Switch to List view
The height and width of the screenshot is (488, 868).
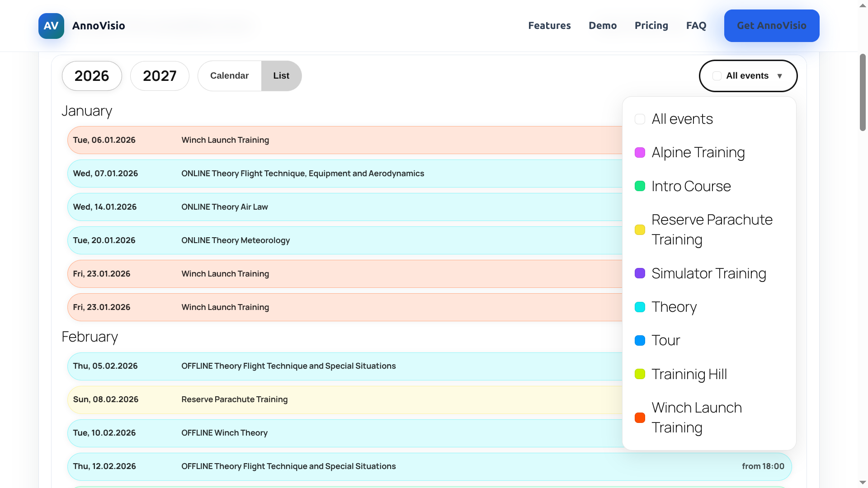click(x=281, y=76)
